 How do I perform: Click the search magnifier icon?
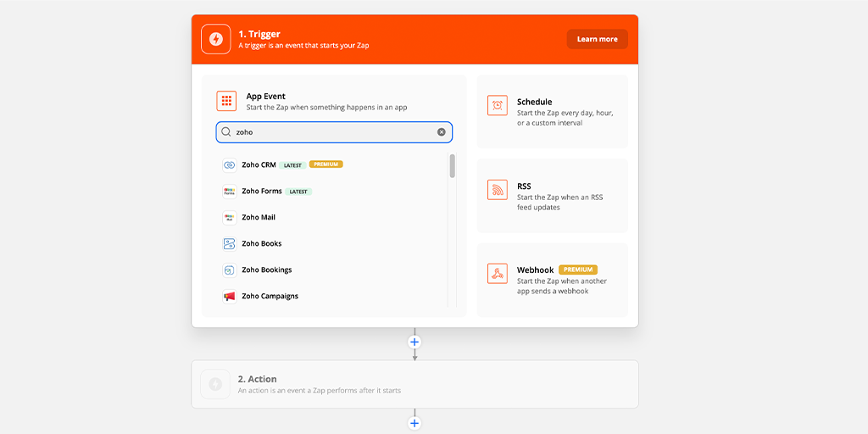pos(225,132)
